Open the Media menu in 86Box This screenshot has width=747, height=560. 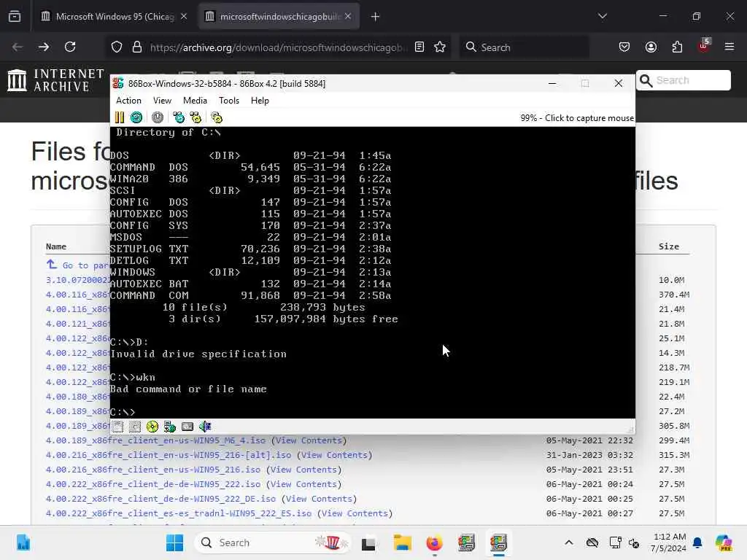195,101
